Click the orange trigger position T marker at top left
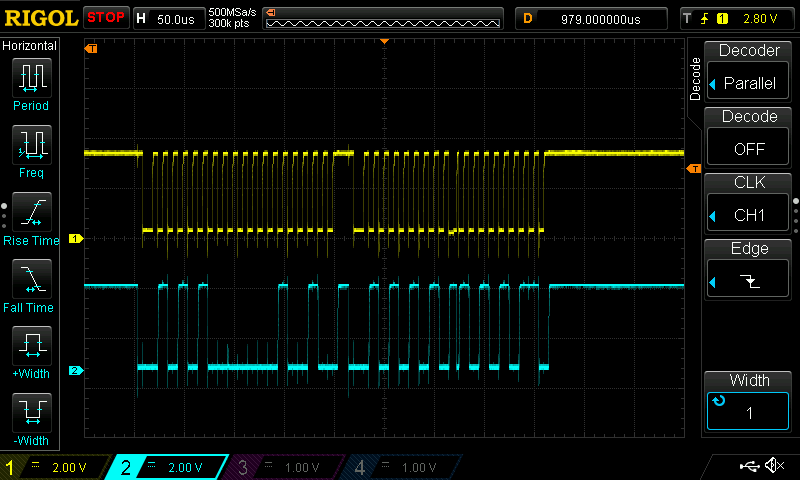 [91, 48]
